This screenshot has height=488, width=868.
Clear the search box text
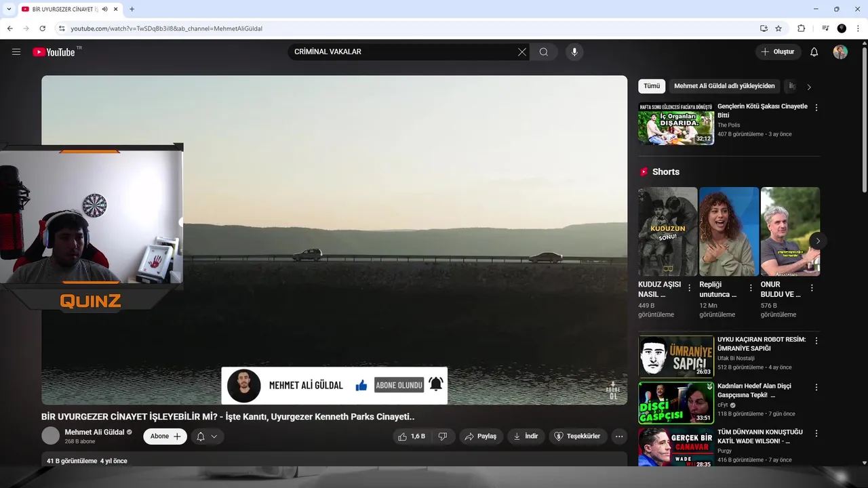tap(522, 52)
